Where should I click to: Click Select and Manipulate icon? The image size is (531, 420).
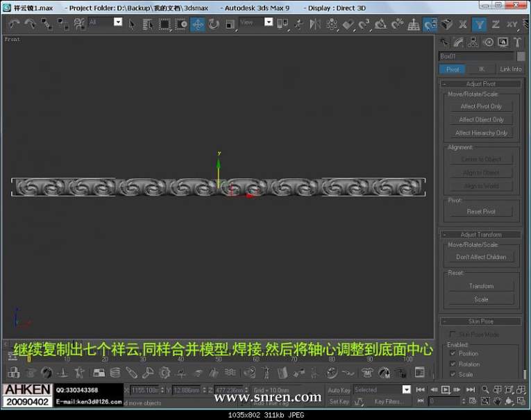point(298,24)
